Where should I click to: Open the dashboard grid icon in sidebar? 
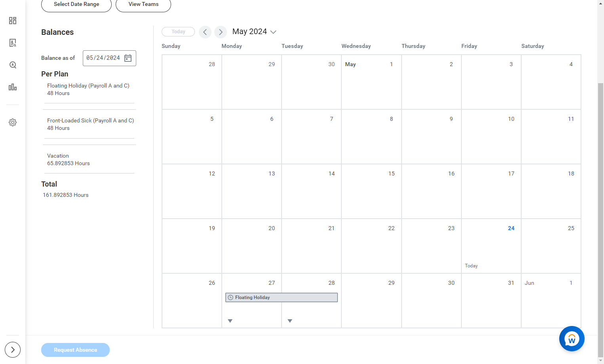point(13,21)
